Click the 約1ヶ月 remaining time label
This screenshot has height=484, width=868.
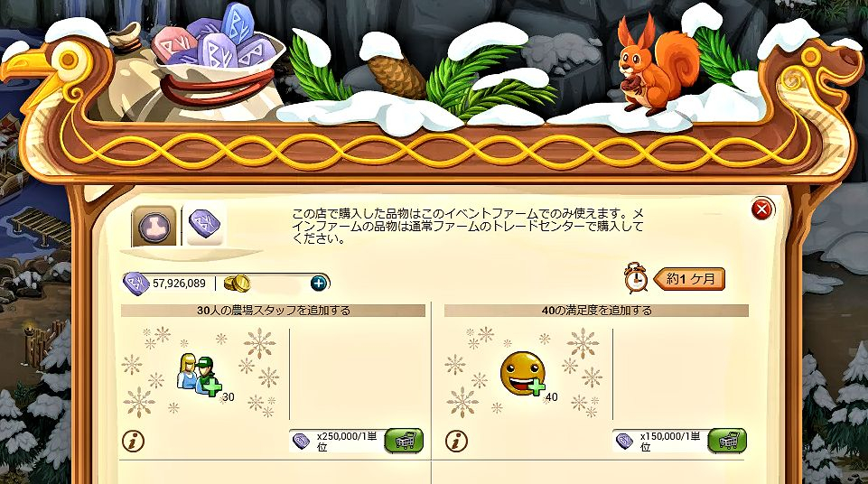pyautogui.click(x=690, y=279)
